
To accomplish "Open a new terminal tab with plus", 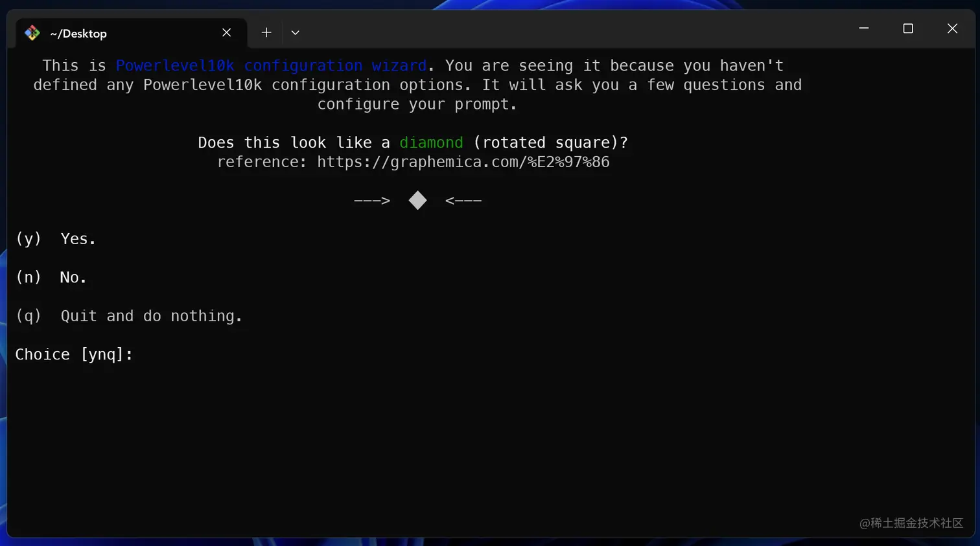I will coord(266,32).
